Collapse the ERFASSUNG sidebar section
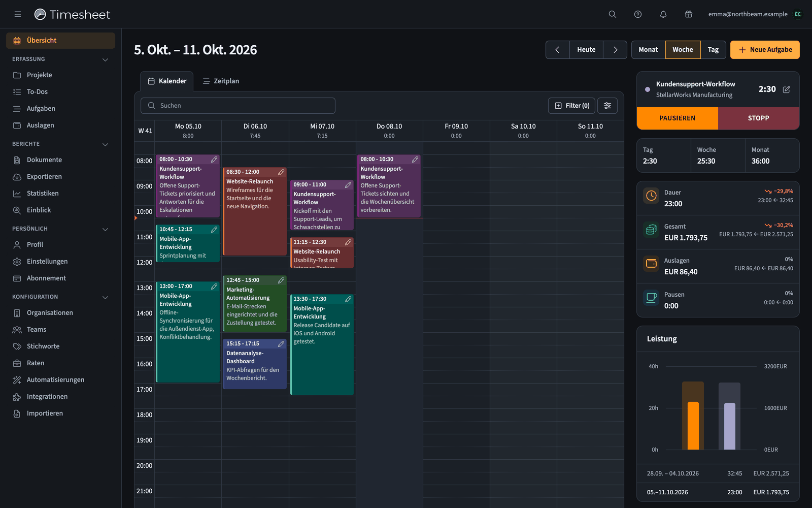Screen dimensions: 812x508 click(106, 59)
